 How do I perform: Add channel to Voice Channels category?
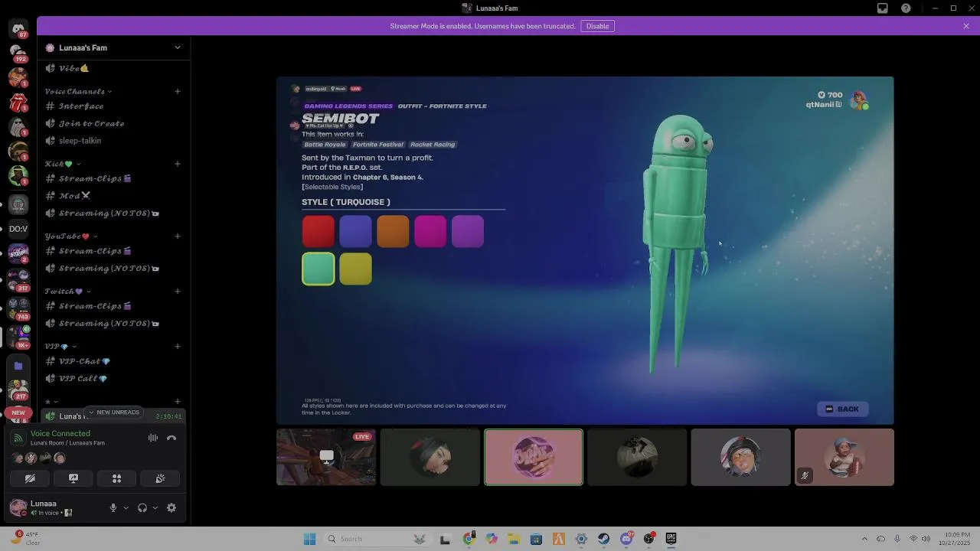pyautogui.click(x=178, y=92)
